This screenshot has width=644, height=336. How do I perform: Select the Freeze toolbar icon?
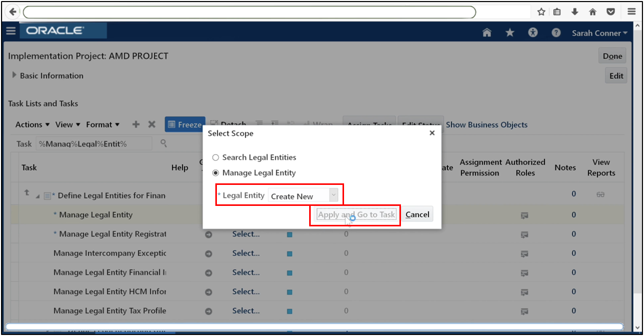click(x=185, y=124)
